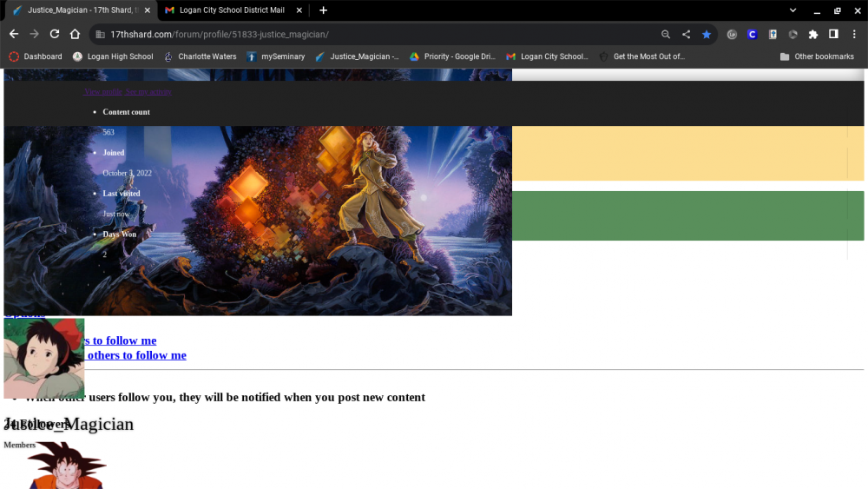Reload the current page

[x=54, y=35]
